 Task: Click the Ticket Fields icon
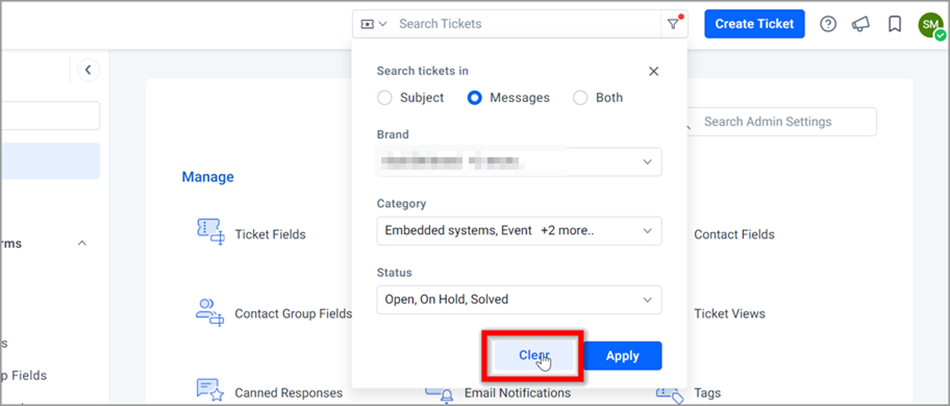pos(211,232)
